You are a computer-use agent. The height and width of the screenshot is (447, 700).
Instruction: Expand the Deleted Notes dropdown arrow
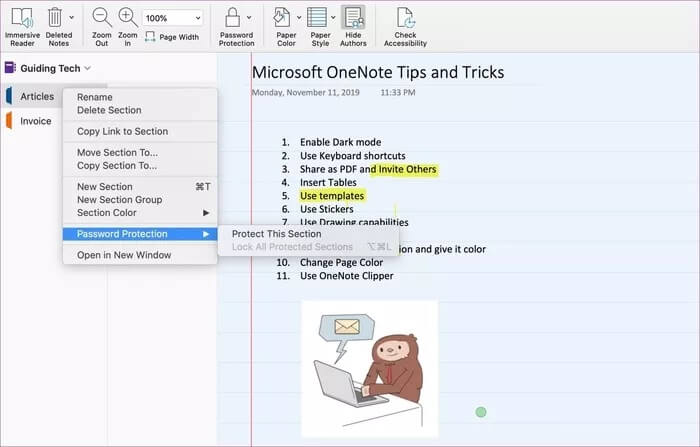pyautogui.click(x=72, y=18)
